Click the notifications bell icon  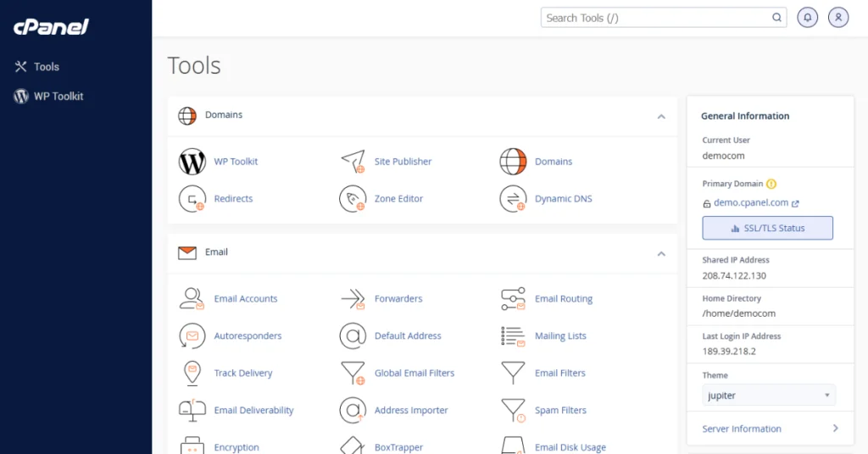807,18
